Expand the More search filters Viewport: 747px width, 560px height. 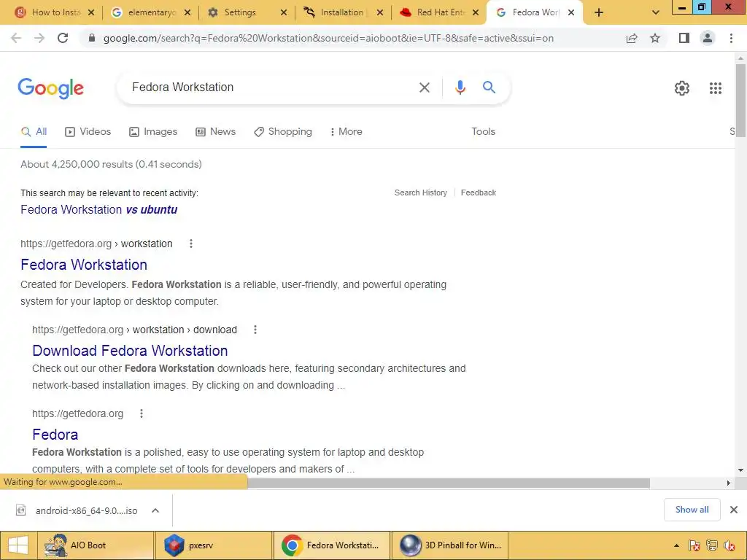[x=346, y=132]
